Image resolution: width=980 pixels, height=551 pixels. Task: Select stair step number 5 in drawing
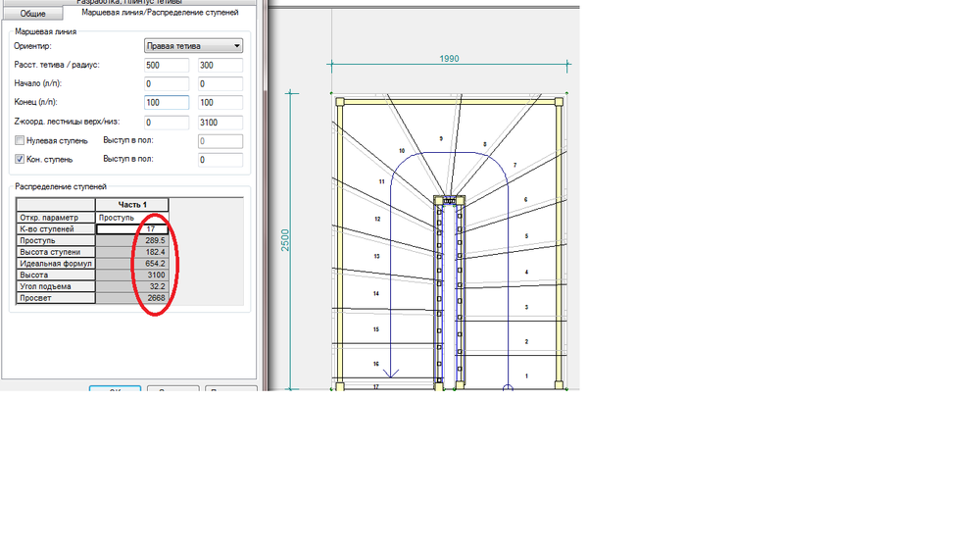tap(526, 235)
